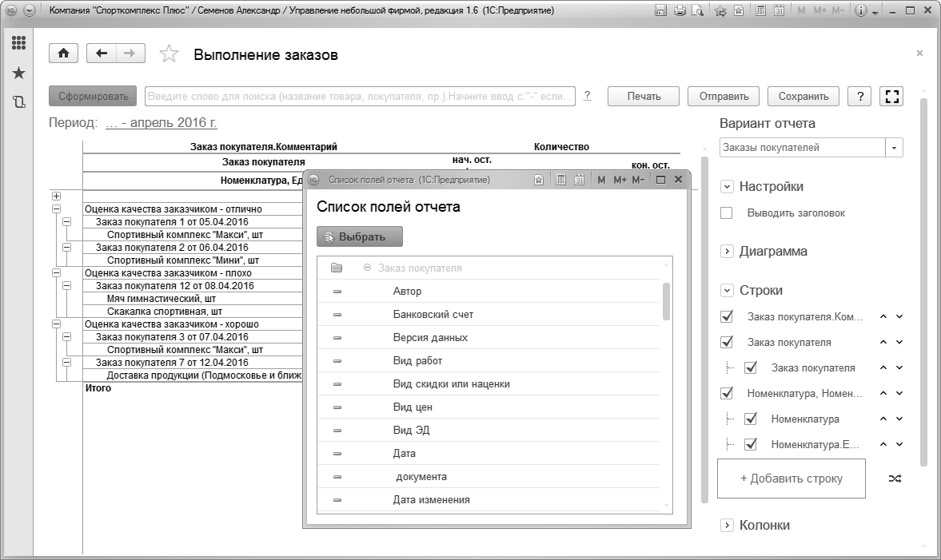Select Автор field in list
Viewport: 941px width, 560px height.
pyautogui.click(x=488, y=292)
